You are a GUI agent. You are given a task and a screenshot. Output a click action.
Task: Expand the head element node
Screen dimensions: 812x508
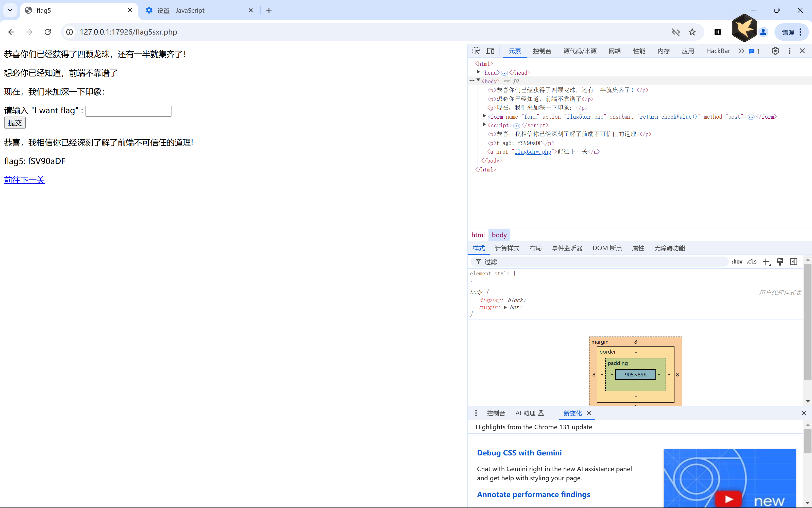coord(478,72)
